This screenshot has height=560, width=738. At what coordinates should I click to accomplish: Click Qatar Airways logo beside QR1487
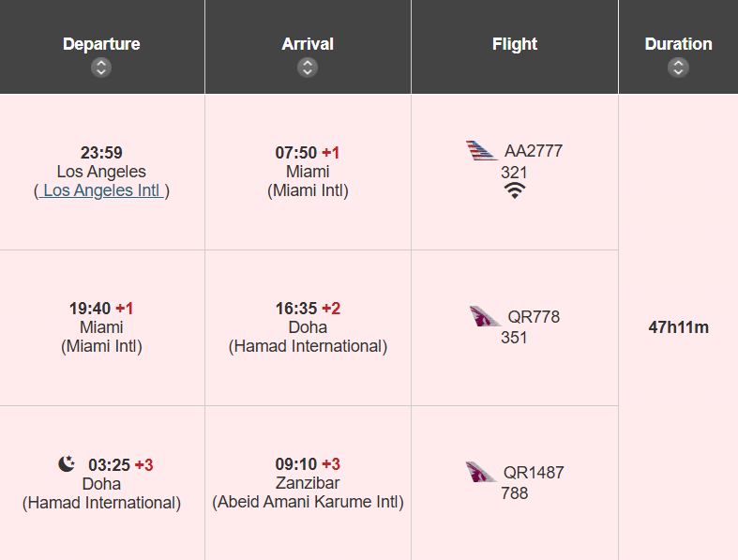[482, 472]
